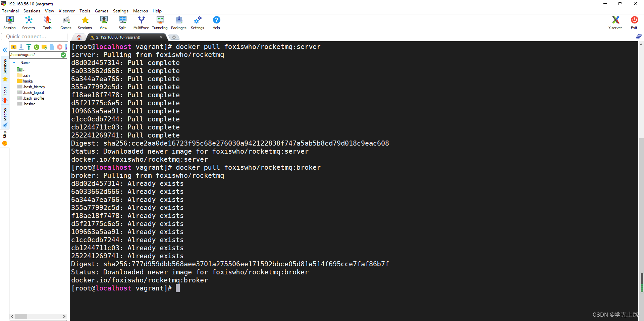This screenshot has width=644, height=321.
Task: Go to parent directory SFTP icon
Action: [14, 47]
